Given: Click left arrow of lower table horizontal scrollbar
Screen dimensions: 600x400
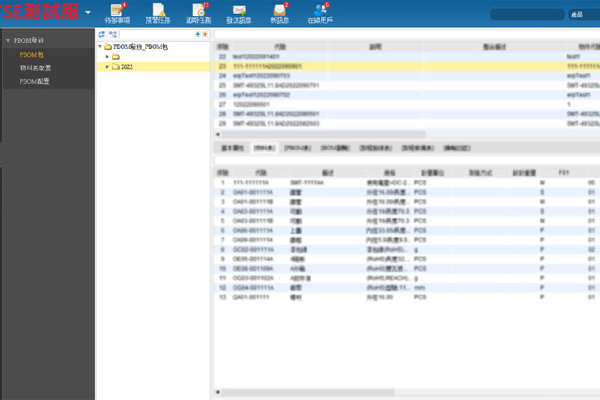Looking at the screenshot, I should [218, 392].
